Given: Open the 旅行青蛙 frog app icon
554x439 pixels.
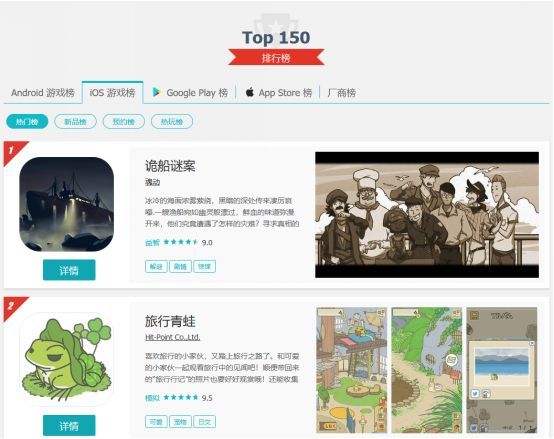Looking at the screenshot, I should 66,360.
